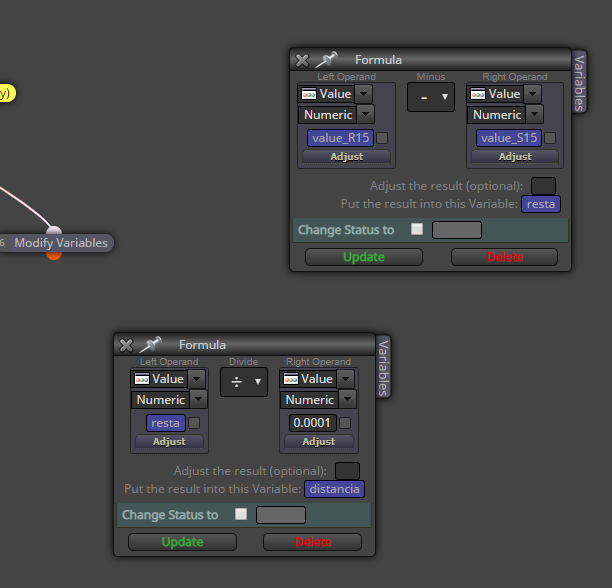Screen dimensions: 612x588
Task: Toggle checkbox next to value_S15
Action: 550,138
